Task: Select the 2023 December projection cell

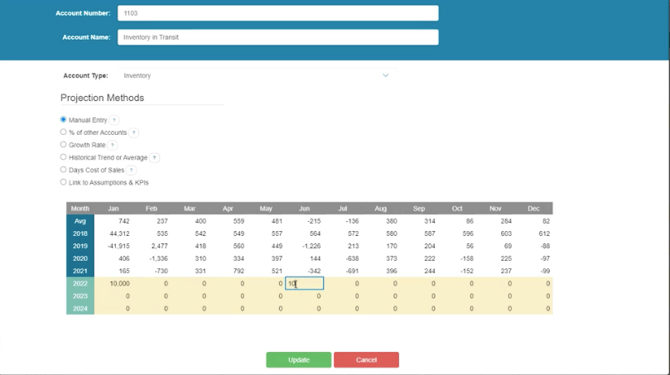Action: (x=533, y=296)
